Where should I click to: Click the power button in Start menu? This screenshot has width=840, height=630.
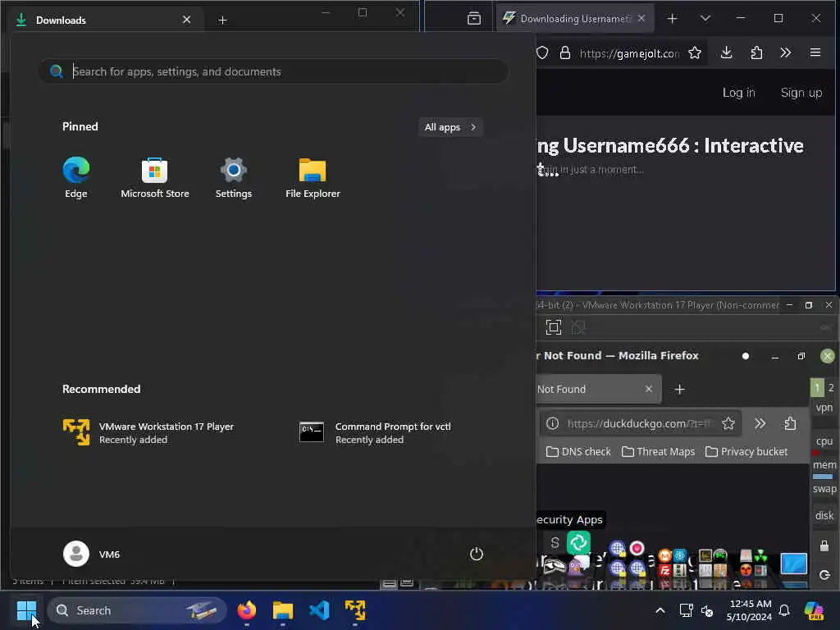(x=477, y=554)
